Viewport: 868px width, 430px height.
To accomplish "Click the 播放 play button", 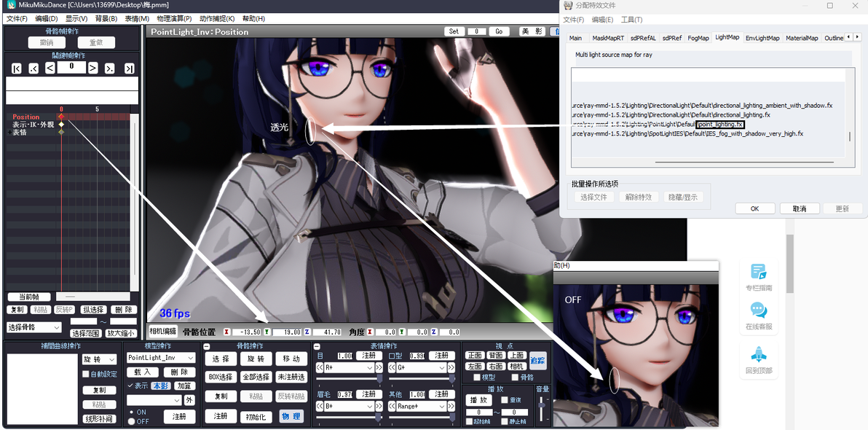I will (x=479, y=399).
